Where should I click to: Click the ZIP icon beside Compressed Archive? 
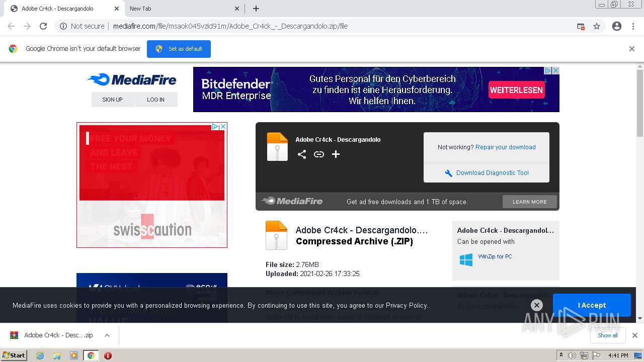click(276, 235)
